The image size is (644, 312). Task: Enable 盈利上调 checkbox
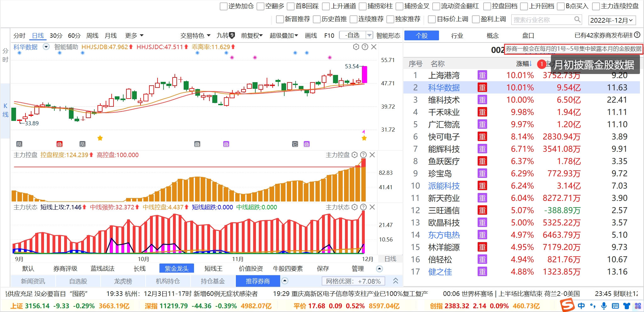pyautogui.click(x=476, y=19)
